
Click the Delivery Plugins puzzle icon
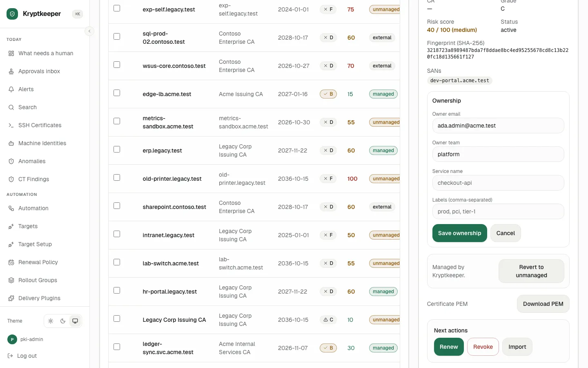point(11,298)
